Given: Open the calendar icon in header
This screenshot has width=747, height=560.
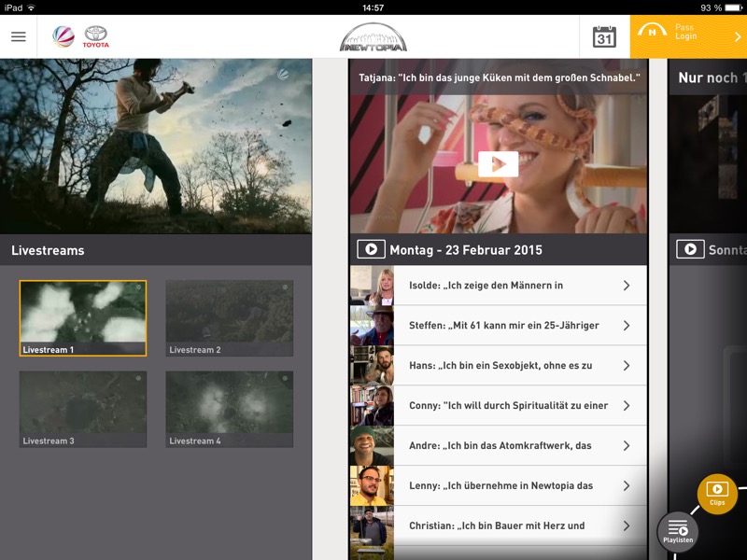Looking at the screenshot, I should 604,37.
